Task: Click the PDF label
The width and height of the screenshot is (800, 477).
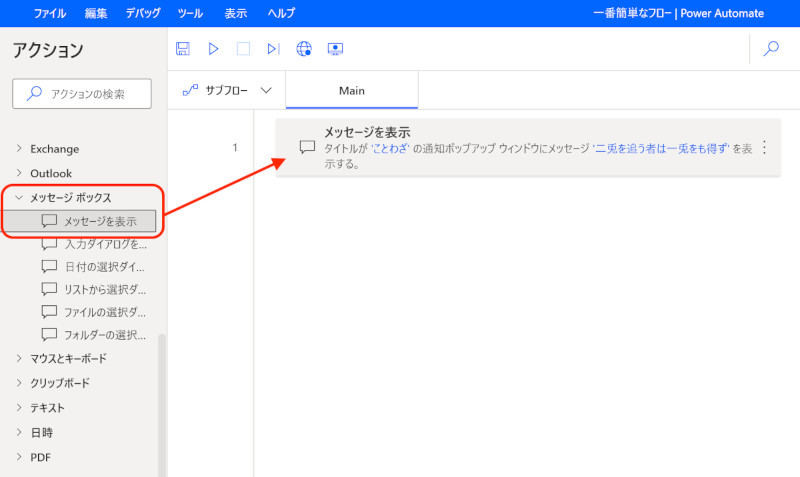Action: click(x=40, y=457)
